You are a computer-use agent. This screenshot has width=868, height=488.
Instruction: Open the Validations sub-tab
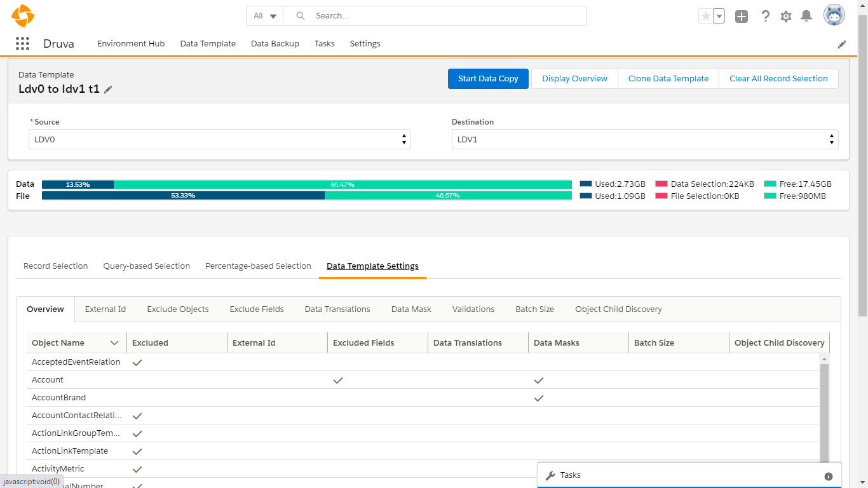click(473, 309)
